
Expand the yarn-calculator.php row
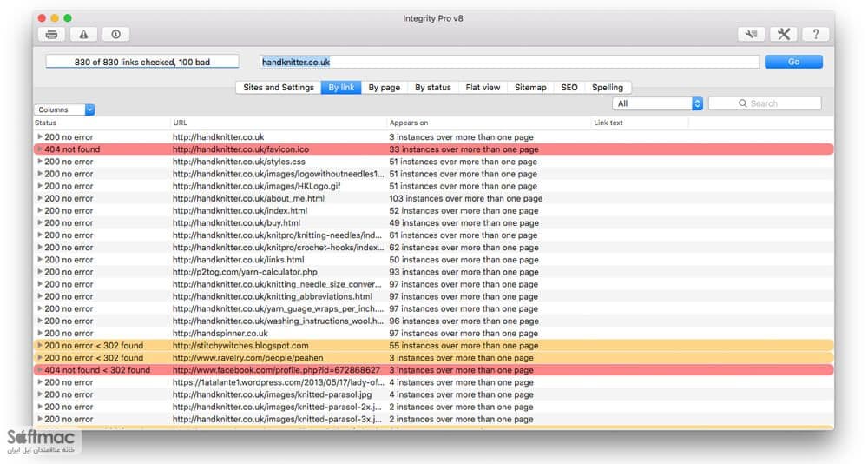40,272
